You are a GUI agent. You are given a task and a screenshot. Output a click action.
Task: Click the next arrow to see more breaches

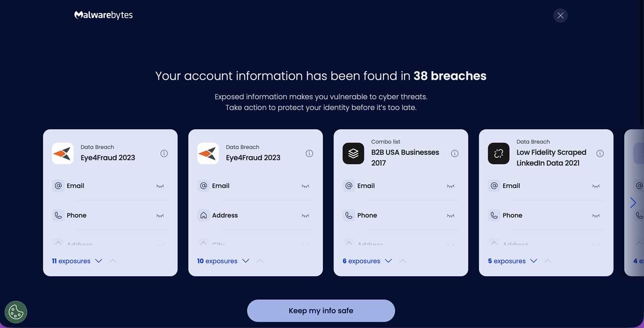[633, 202]
